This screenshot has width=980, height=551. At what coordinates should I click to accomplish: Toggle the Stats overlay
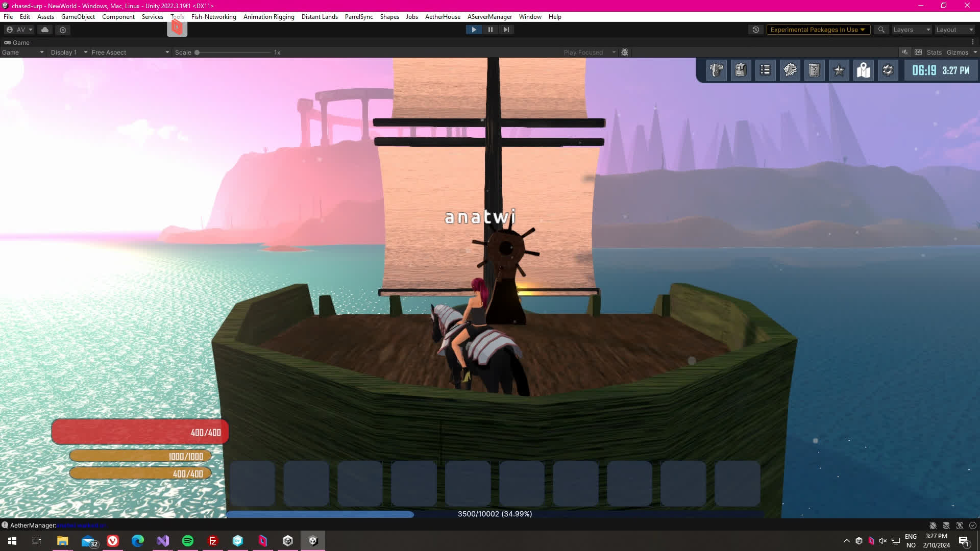934,53
